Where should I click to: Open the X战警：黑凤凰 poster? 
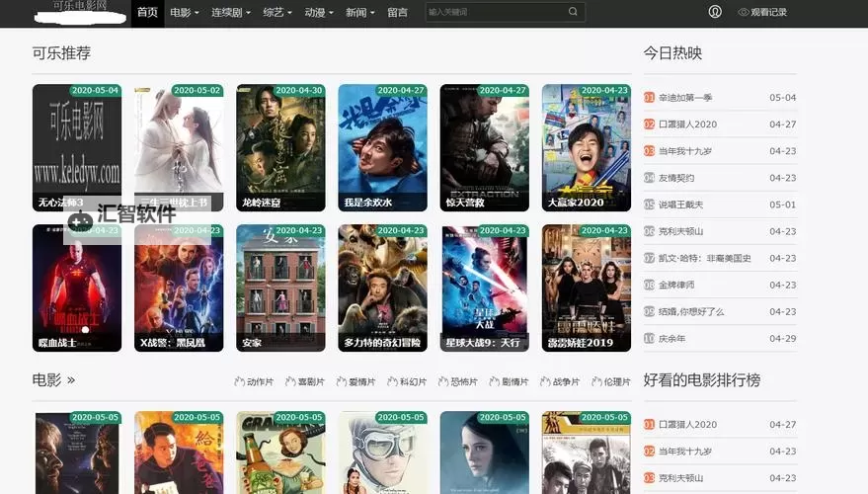tap(179, 288)
